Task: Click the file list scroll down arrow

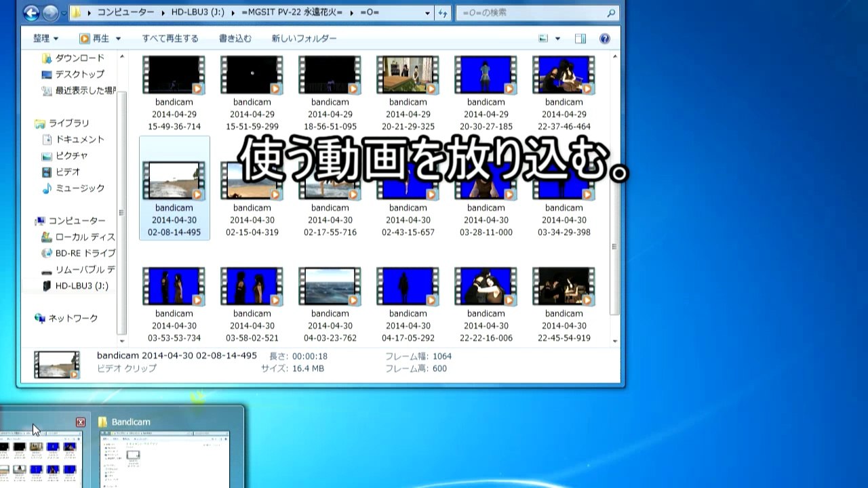Action: pos(615,341)
